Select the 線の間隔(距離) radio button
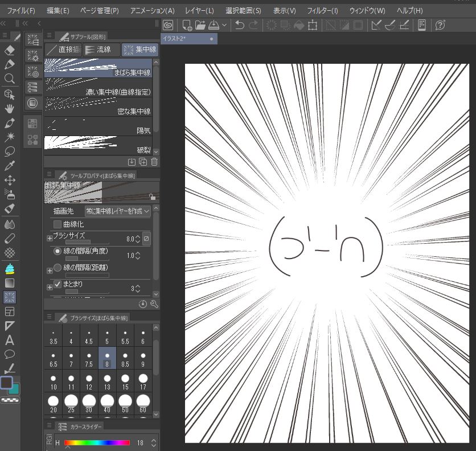 (58, 268)
